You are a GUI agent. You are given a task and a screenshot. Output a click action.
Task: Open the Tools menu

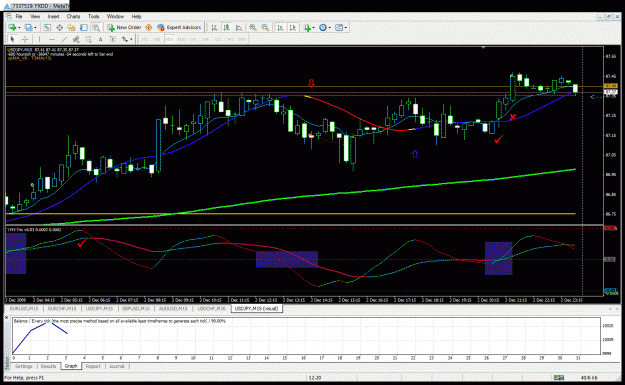94,16
